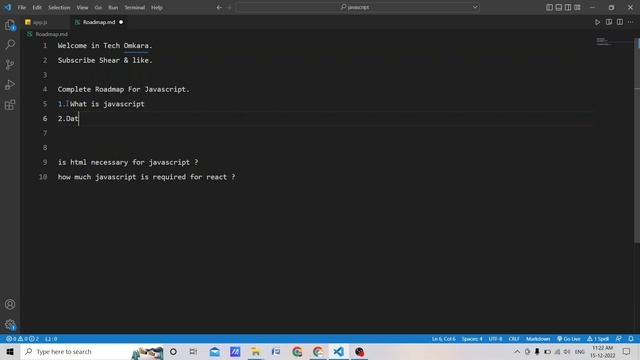Go forward with the right arrow navigation

click(229, 7)
